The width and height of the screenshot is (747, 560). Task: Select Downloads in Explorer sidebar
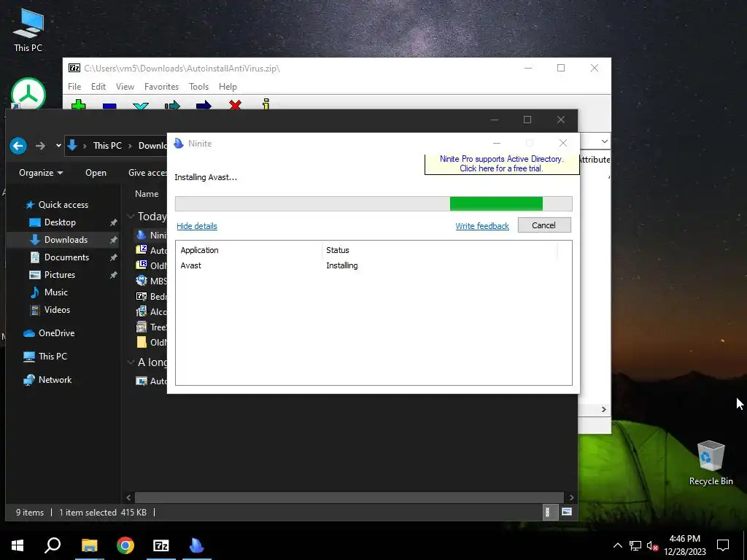66,240
